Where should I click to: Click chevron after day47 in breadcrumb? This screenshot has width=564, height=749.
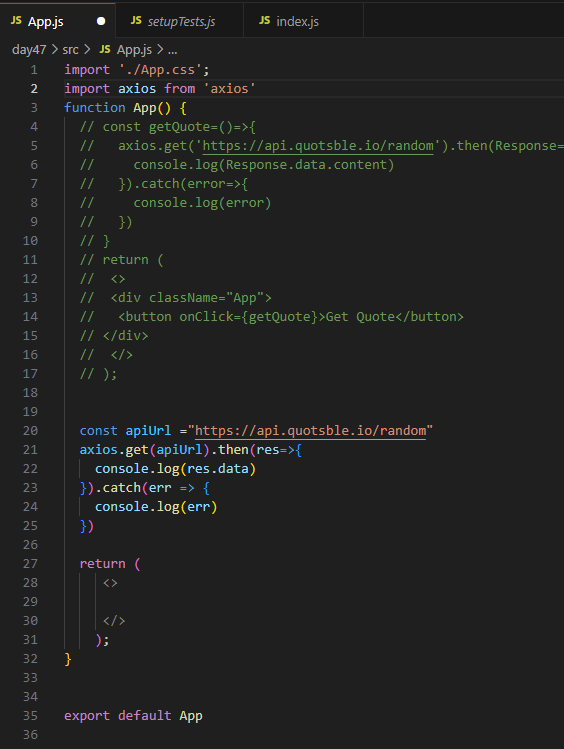54,49
